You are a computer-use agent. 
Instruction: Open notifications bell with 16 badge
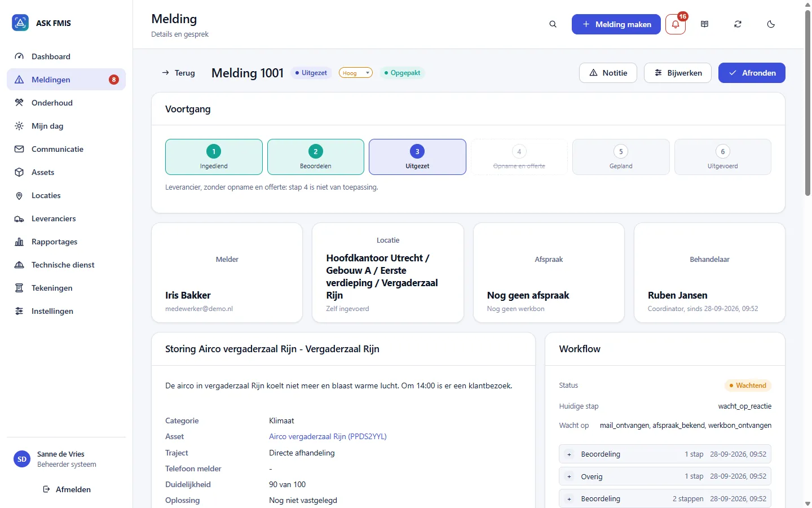(676, 24)
